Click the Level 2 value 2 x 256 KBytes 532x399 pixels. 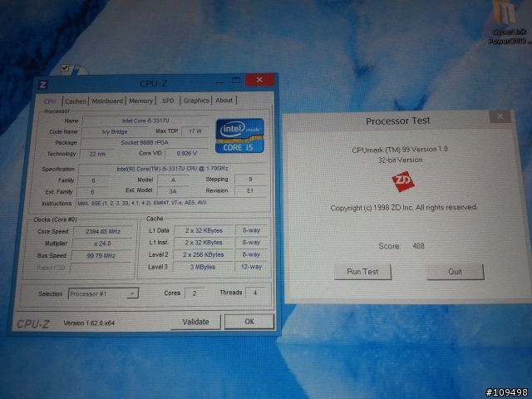point(203,254)
